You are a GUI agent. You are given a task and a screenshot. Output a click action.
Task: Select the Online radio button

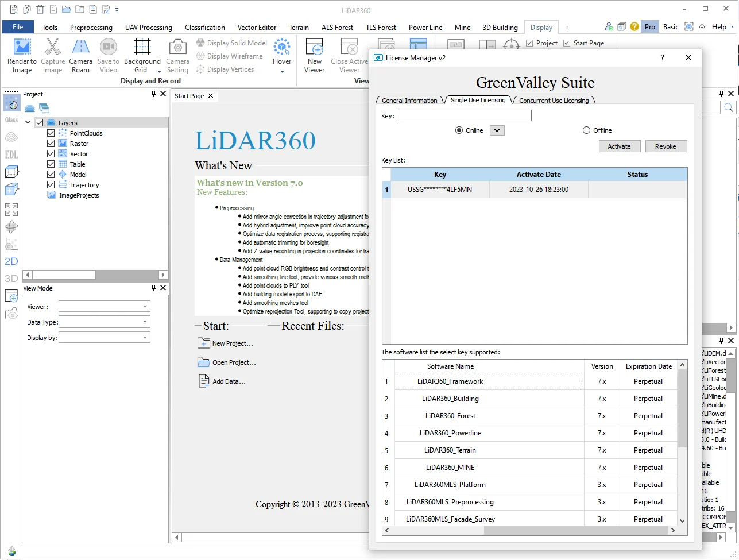tap(459, 130)
